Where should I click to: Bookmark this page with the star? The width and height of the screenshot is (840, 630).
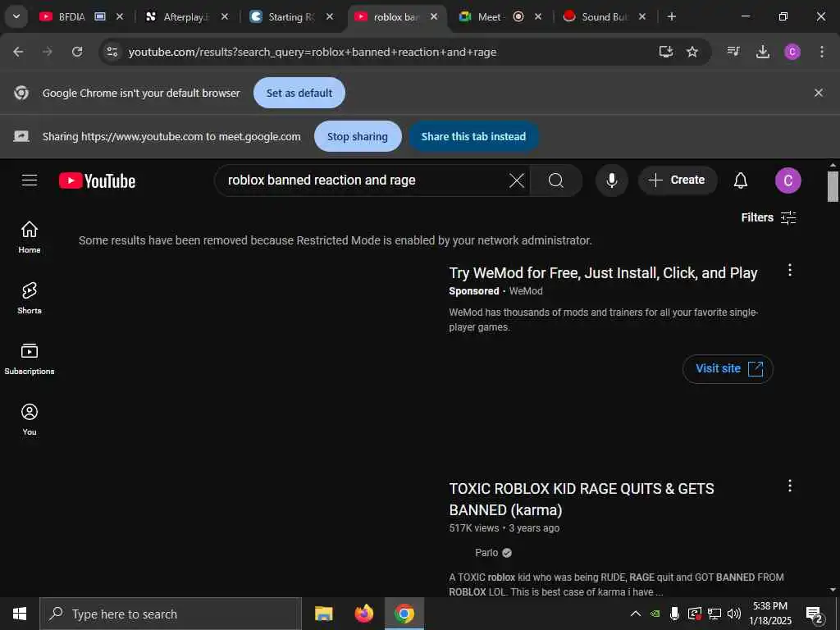[x=692, y=52]
